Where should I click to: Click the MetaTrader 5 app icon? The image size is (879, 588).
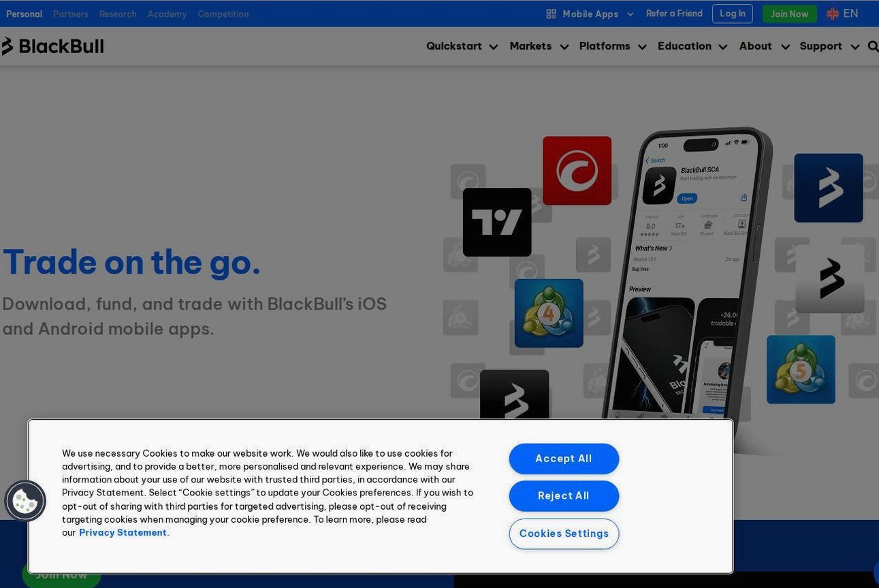tap(801, 370)
